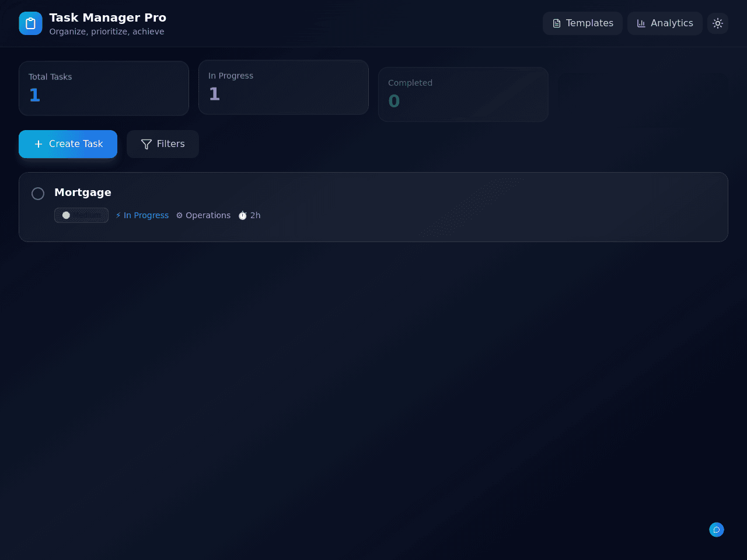Click the Medium priority badge

point(81,215)
